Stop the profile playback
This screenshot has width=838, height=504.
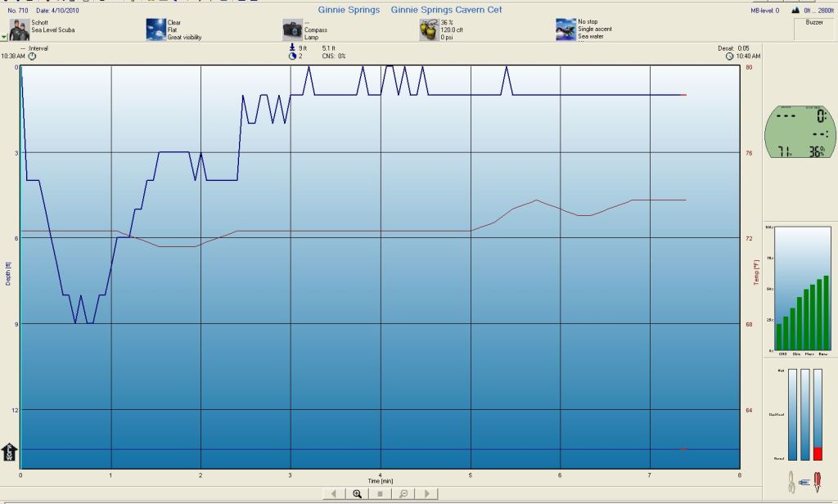[x=380, y=494]
